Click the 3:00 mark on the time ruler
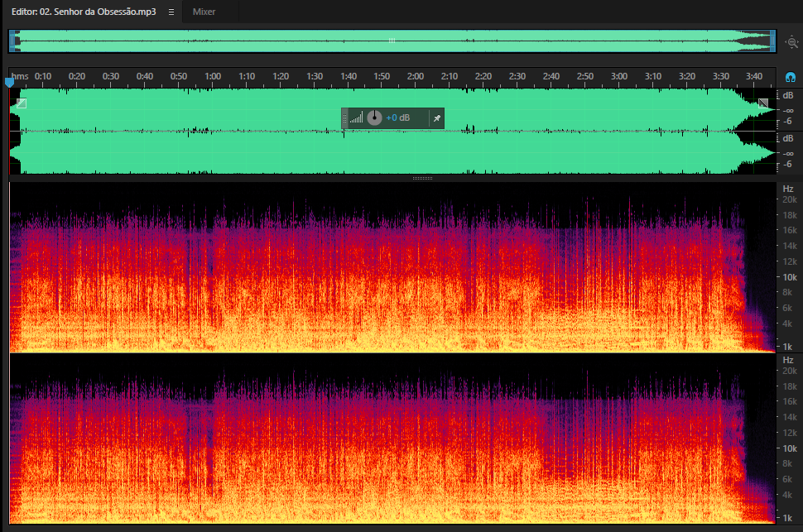803x532 pixels. (619, 76)
